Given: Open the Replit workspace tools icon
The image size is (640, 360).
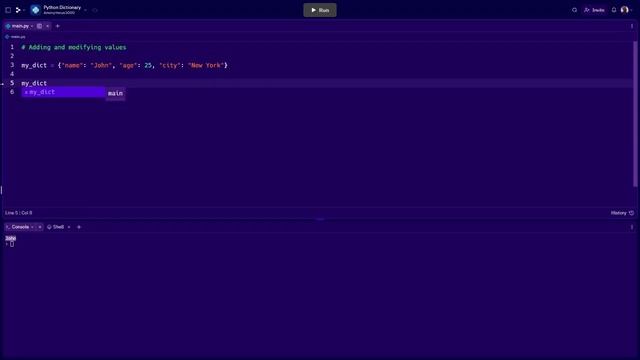Looking at the screenshot, I should (18, 10).
